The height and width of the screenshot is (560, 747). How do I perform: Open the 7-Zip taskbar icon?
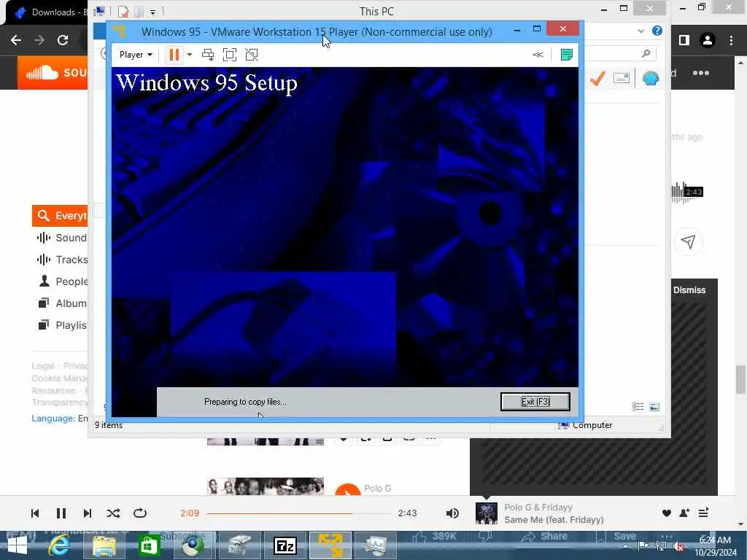pyautogui.click(x=285, y=545)
